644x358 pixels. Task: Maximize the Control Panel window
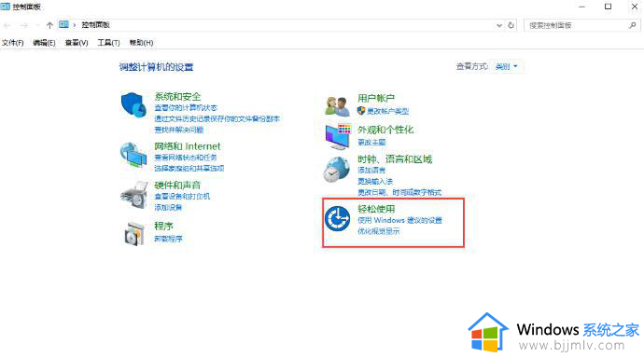coord(608,7)
